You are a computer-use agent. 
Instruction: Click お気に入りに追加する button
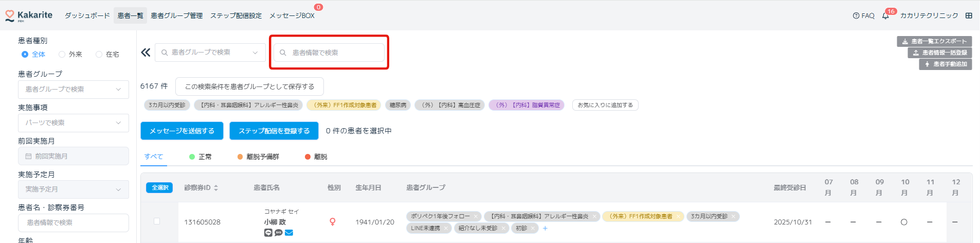(605, 105)
